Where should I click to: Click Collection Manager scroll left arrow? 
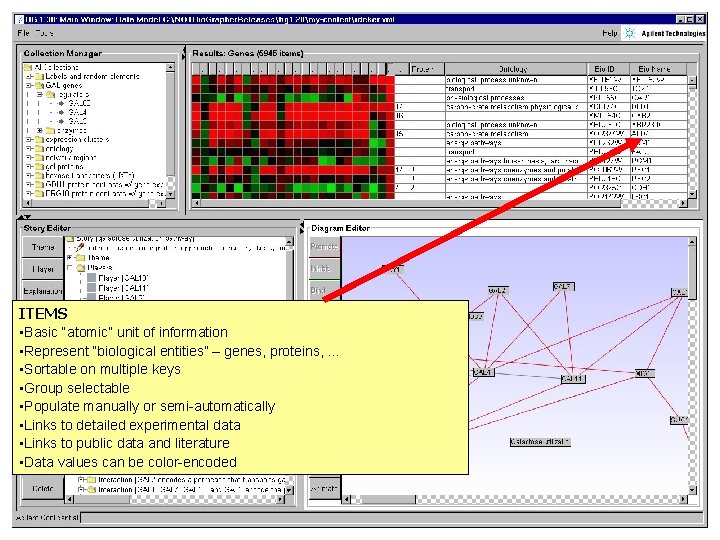pos(28,202)
